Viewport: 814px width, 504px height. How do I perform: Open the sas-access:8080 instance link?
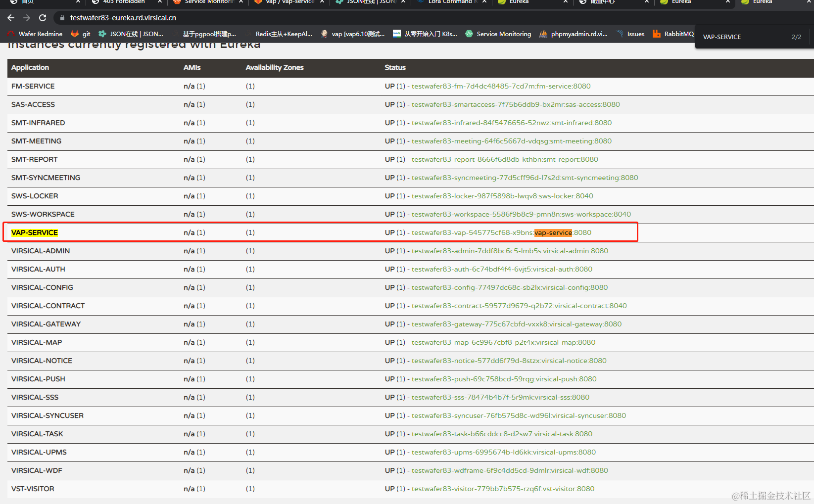coord(516,104)
